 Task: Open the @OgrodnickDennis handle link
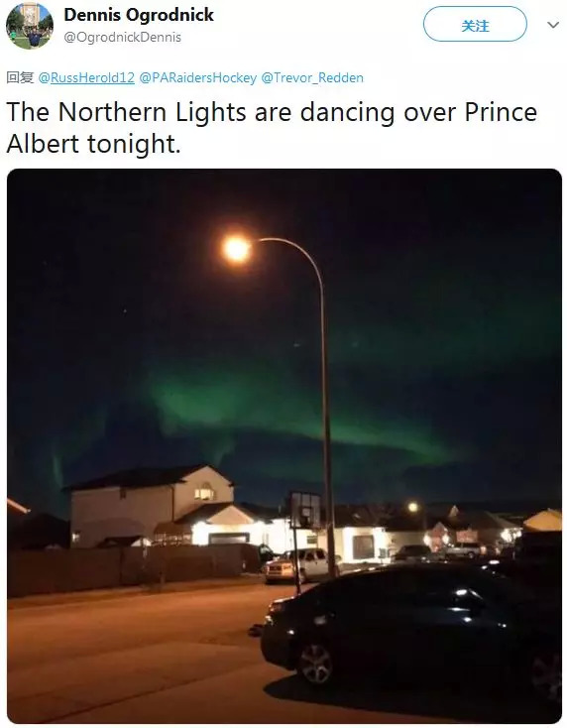point(123,37)
